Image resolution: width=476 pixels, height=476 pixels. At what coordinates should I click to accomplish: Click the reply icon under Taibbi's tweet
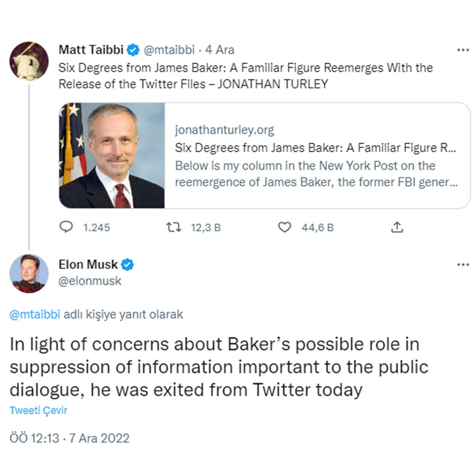click(x=66, y=227)
